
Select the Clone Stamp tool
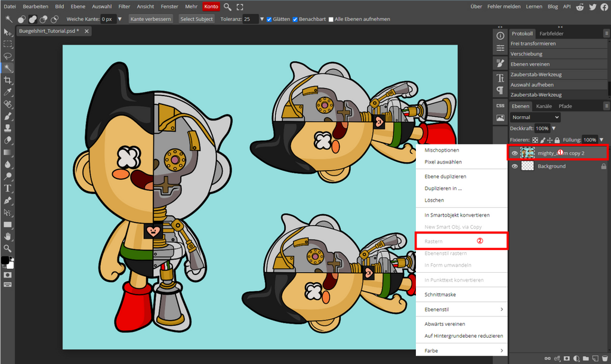[x=7, y=128]
